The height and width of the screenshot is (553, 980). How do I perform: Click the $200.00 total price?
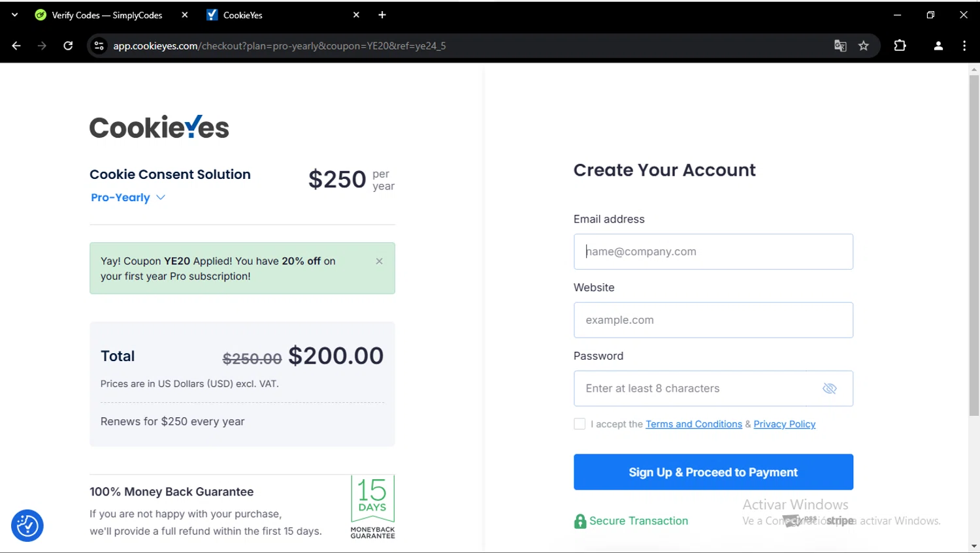pyautogui.click(x=336, y=356)
